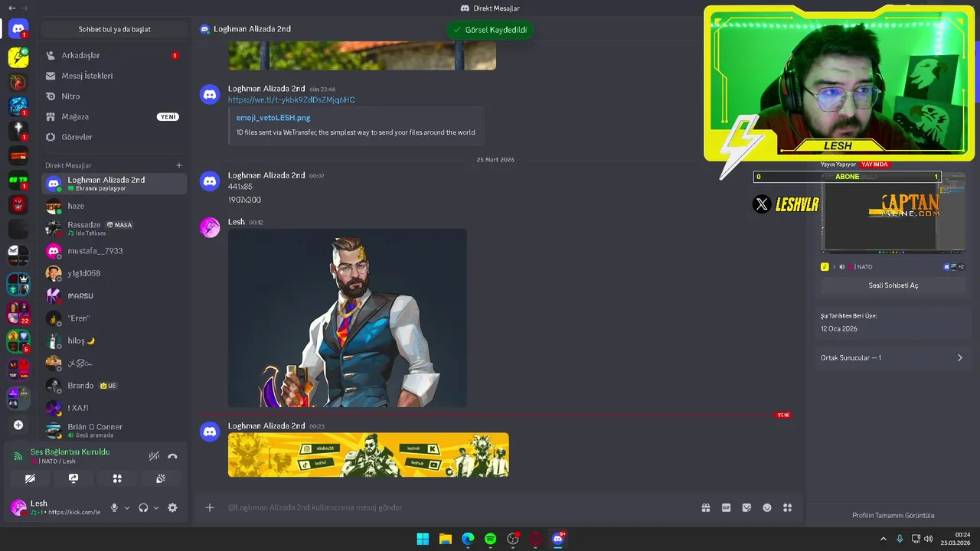Screen dimensions: 980x551
Task: Open the DM with ! XAJI
Action: [x=113, y=408]
